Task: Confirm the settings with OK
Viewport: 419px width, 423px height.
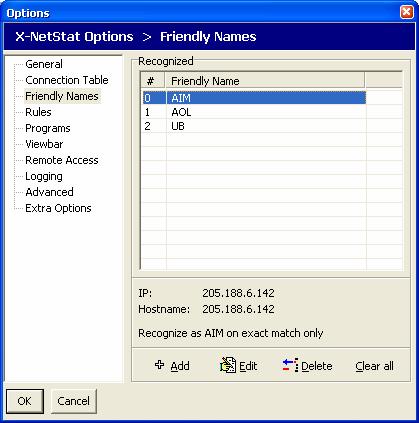Action: point(25,401)
